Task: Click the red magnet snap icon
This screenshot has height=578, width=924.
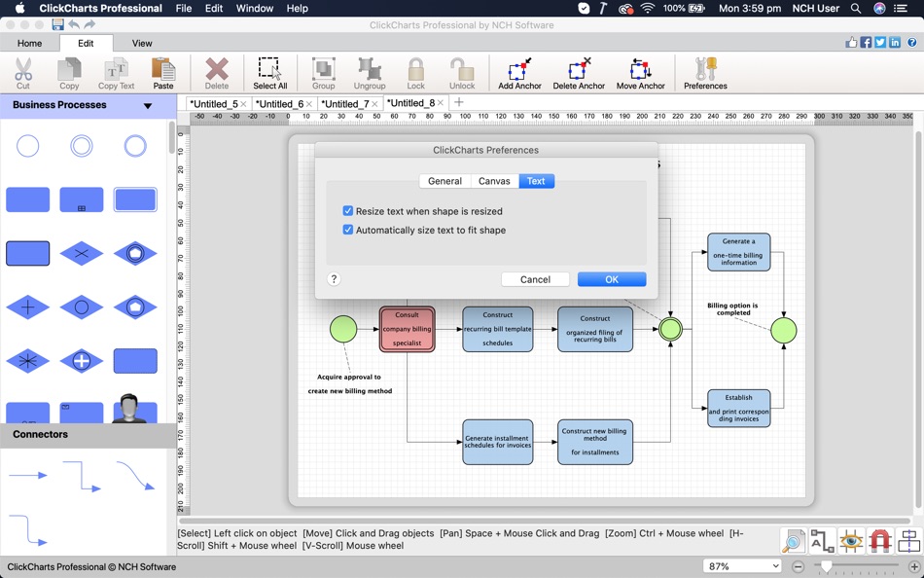Action: [x=880, y=541]
